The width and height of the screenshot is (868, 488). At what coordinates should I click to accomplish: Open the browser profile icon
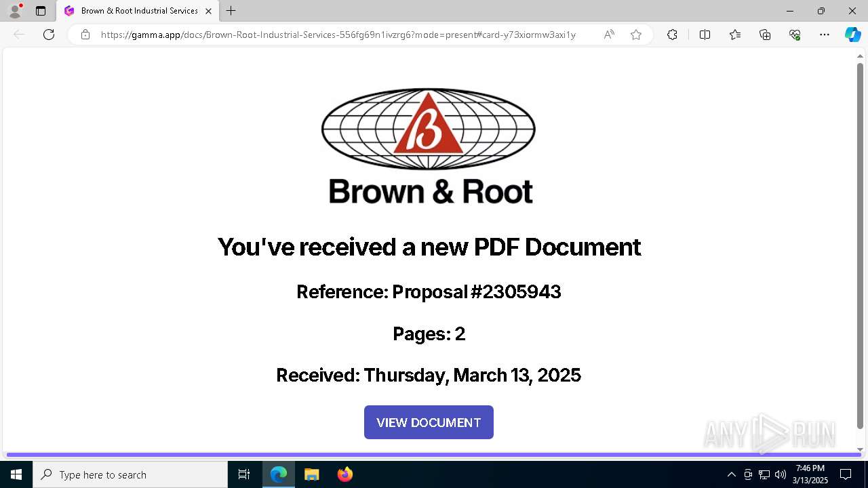coord(14,11)
